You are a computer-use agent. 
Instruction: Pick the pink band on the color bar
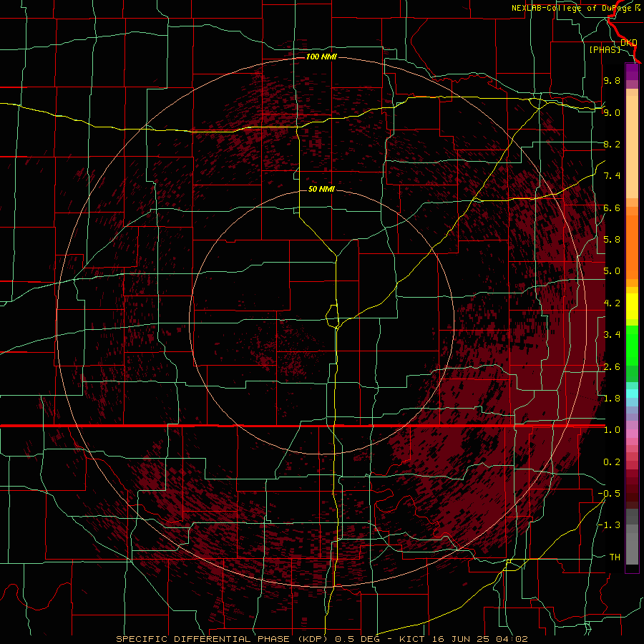click(x=632, y=434)
